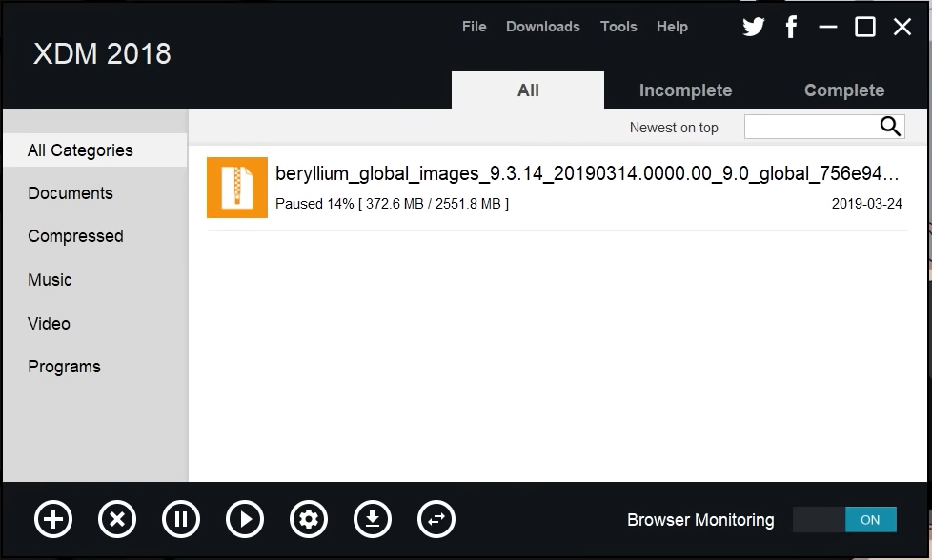The height and width of the screenshot is (560, 932).
Task: Resume the download using the play icon
Action: coord(245,519)
